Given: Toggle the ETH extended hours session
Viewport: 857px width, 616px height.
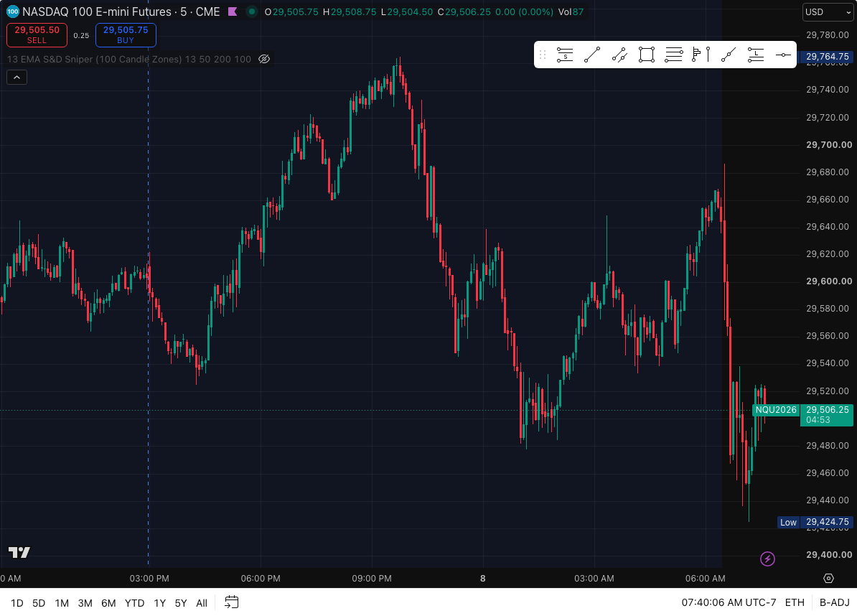Looking at the screenshot, I should coord(794,602).
